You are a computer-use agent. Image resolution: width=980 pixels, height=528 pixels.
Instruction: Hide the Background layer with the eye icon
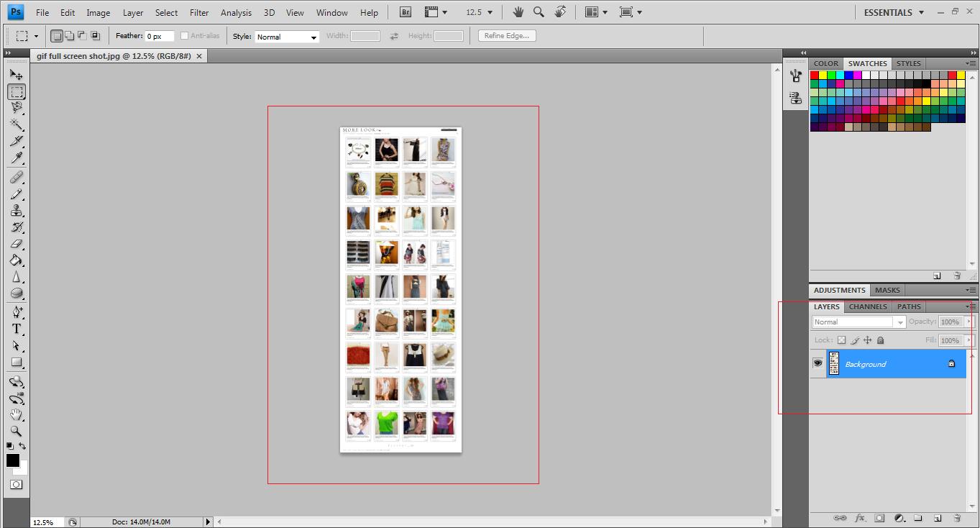click(818, 363)
